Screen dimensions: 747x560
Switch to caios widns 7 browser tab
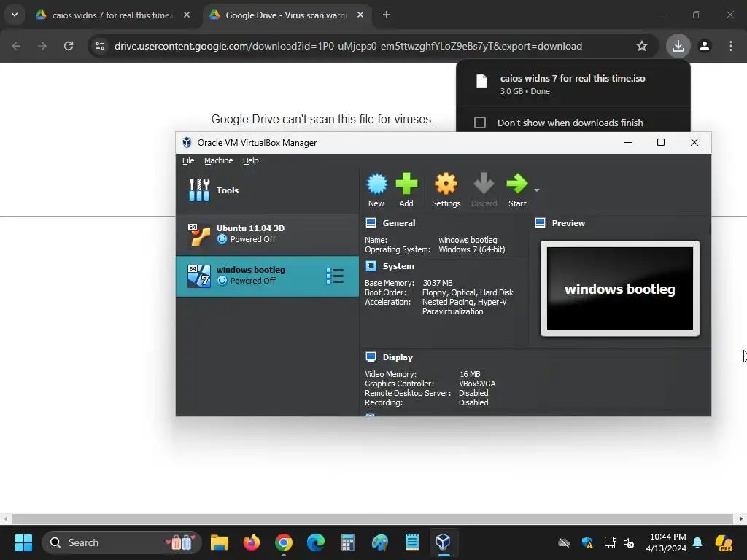tap(111, 15)
